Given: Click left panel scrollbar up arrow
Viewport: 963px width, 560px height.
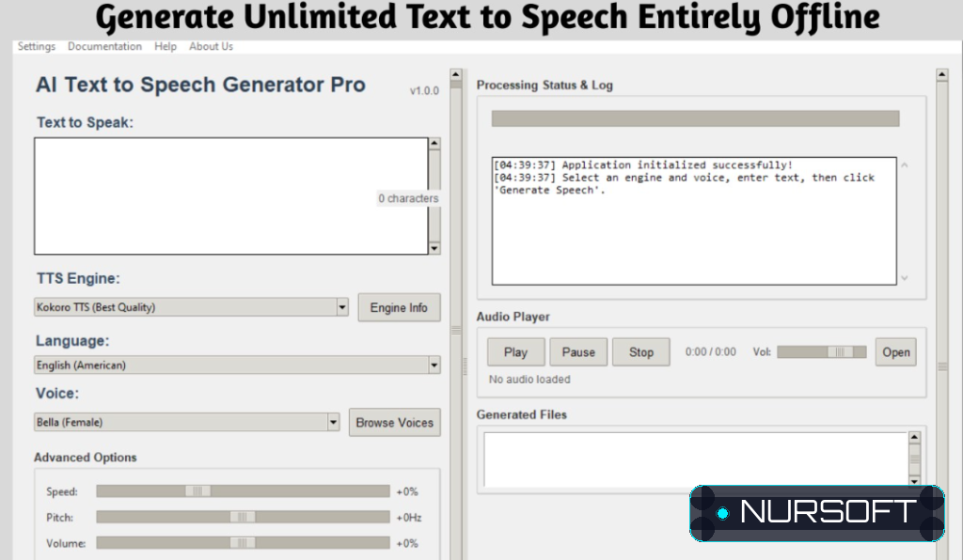Looking at the screenshot, I should (x=456, y=74).
